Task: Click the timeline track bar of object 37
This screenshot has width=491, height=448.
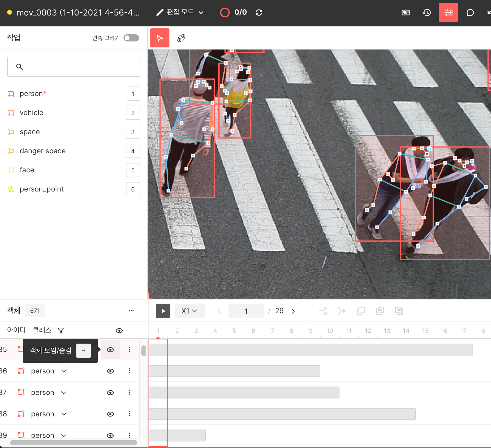Action: point(244,393)
